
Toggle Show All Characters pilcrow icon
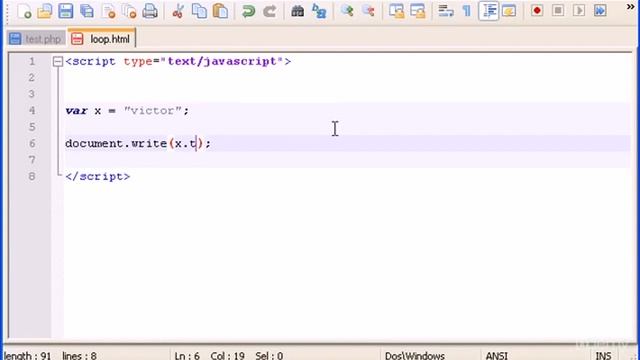coord(467,11)
